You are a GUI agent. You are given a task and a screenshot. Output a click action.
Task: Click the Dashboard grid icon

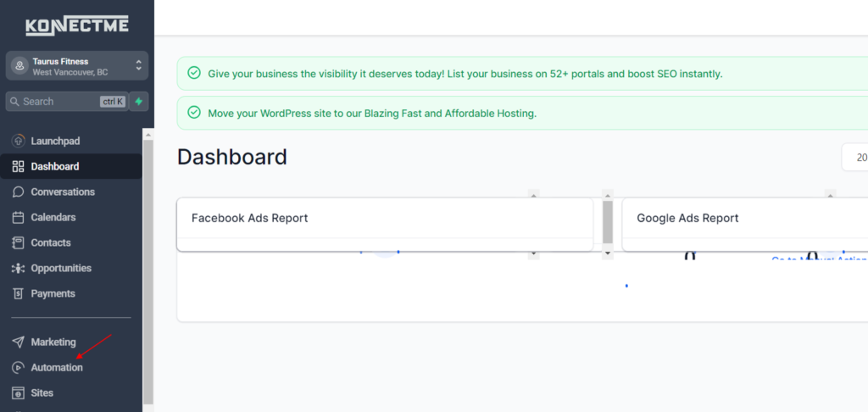point(18,166)
